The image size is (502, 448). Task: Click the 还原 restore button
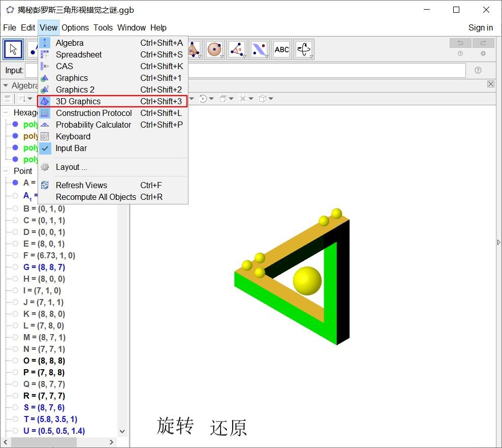coord(228,428)
